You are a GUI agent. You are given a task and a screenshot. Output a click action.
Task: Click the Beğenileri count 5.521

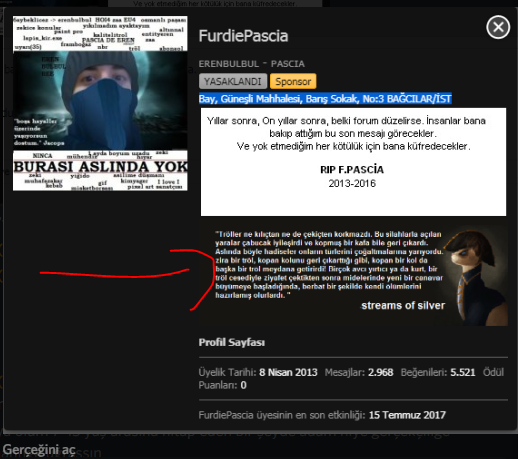463,372
